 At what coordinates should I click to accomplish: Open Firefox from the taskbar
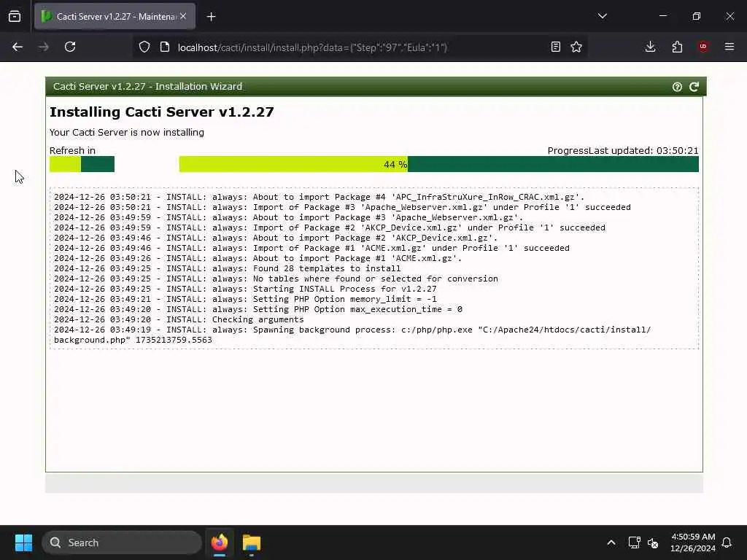click(x=219, y=542)
